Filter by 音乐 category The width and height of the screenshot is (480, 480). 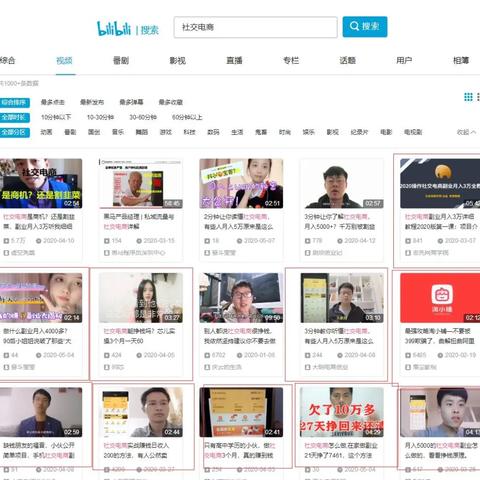118,132
